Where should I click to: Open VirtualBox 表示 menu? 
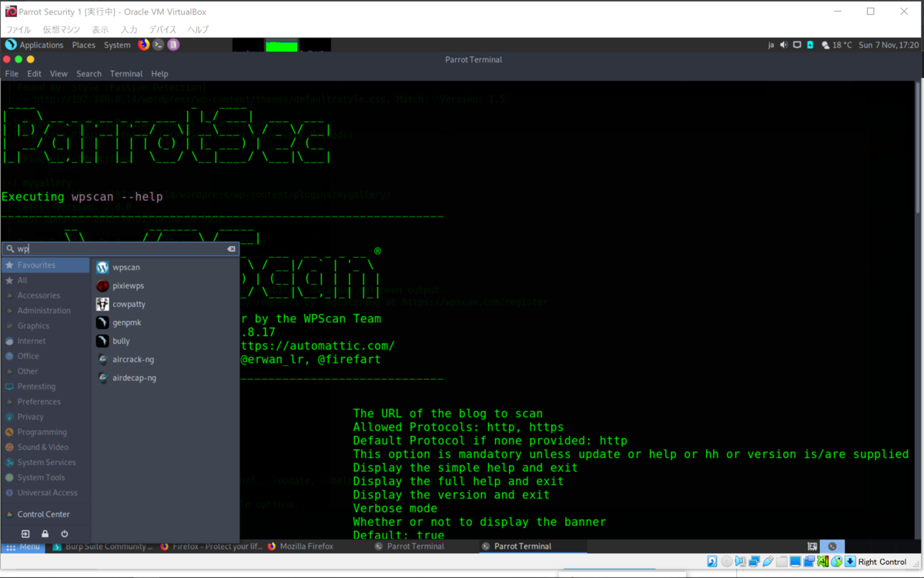tap(100, 29)
